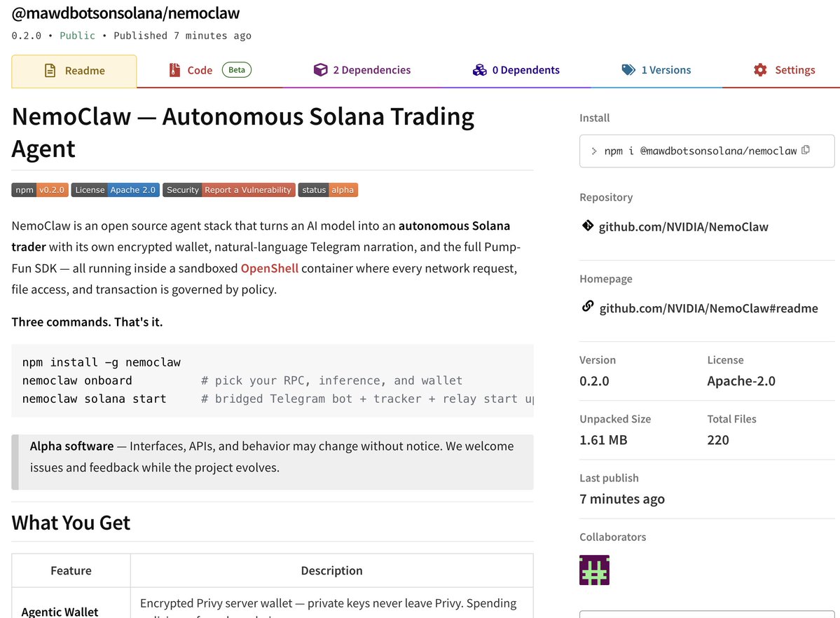840x618 pixels.
Task: Click the homepage chain link icon
Action: coord(588,306)
